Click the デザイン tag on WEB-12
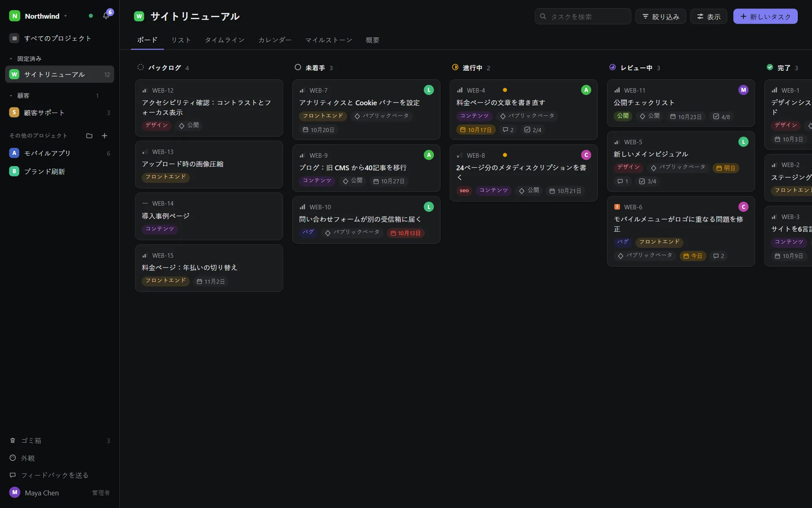812x508 pixels. click(157, 125)
